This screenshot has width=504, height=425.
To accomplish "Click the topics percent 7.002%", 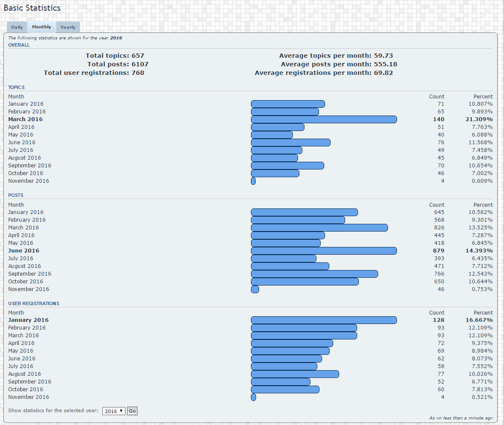I will tap(482, 173).
